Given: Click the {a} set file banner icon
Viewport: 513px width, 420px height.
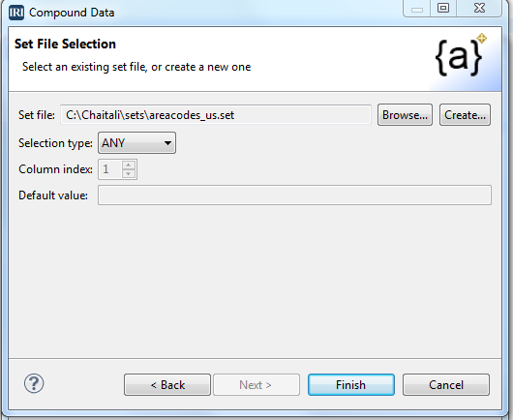Looking at the screenshot, I should point(461,55).
